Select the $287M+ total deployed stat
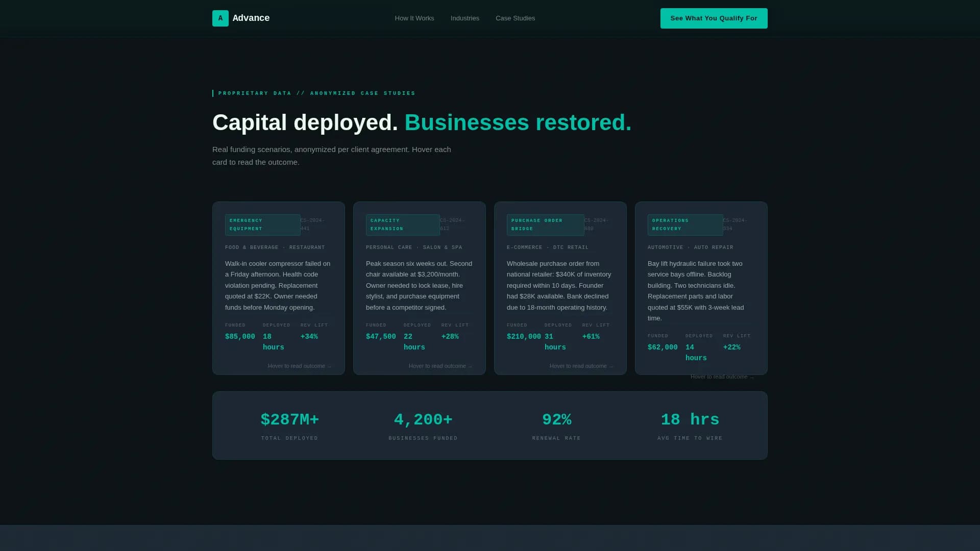This screenshot has width=980, height=551. click(x=289, y=419)
